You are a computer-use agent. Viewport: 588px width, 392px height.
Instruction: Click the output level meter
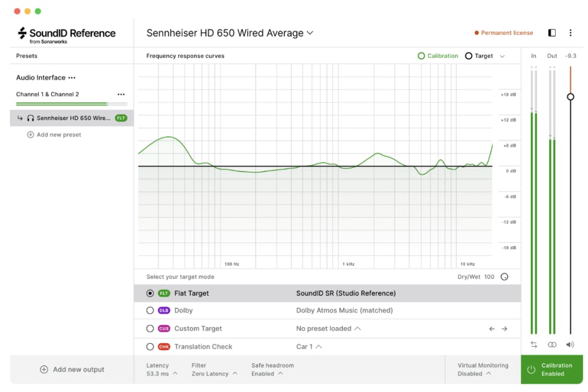[552, 200]
